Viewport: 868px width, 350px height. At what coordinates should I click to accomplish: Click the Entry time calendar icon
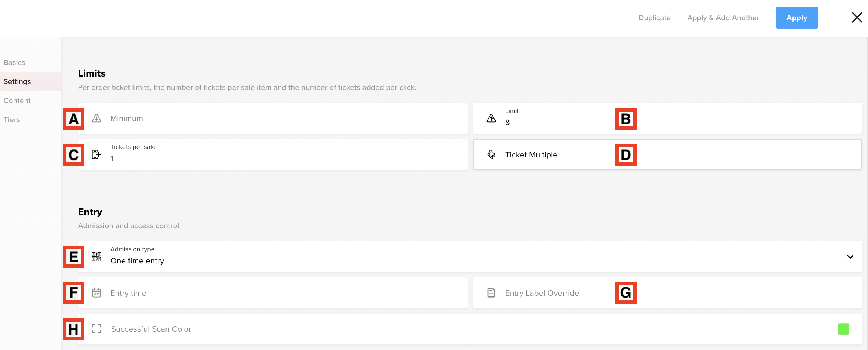click(x=96, y=293)
